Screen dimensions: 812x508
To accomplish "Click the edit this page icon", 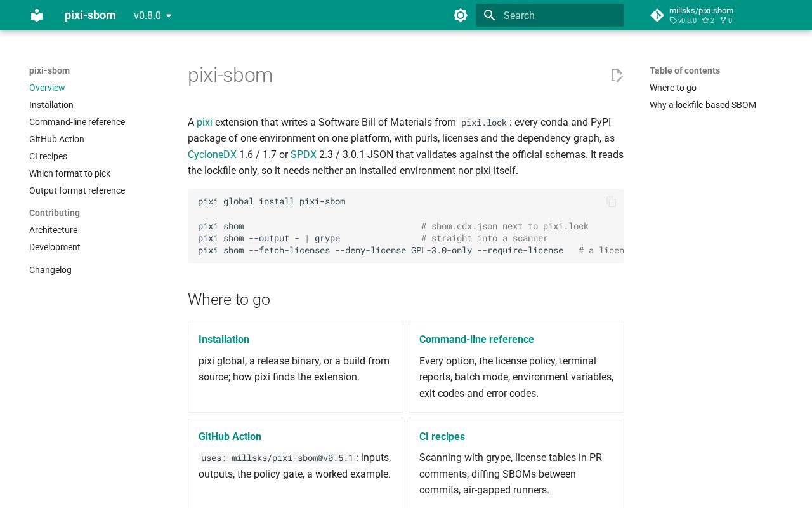I will pyautogui.click(x=617, y=76).
